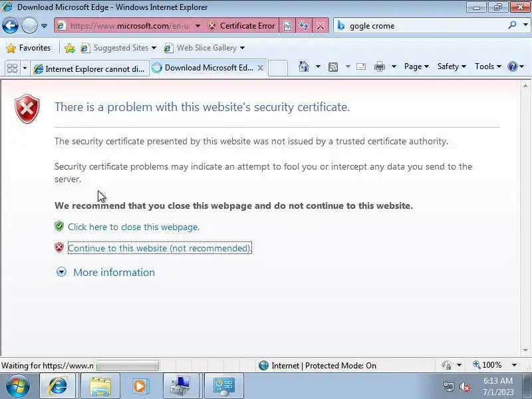
Task: Run search with the magnifier icon
Action: [x=512, y=25]
